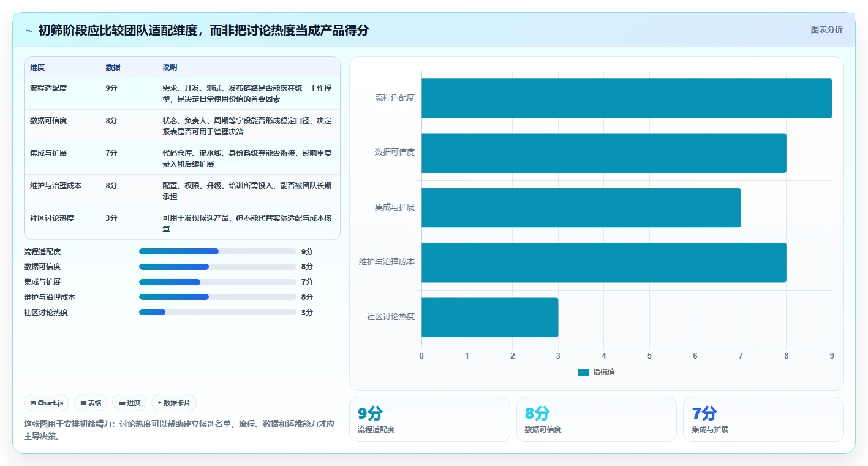Select the Chart.js tag chip
868x466 pixels.
tap(47, 403)
